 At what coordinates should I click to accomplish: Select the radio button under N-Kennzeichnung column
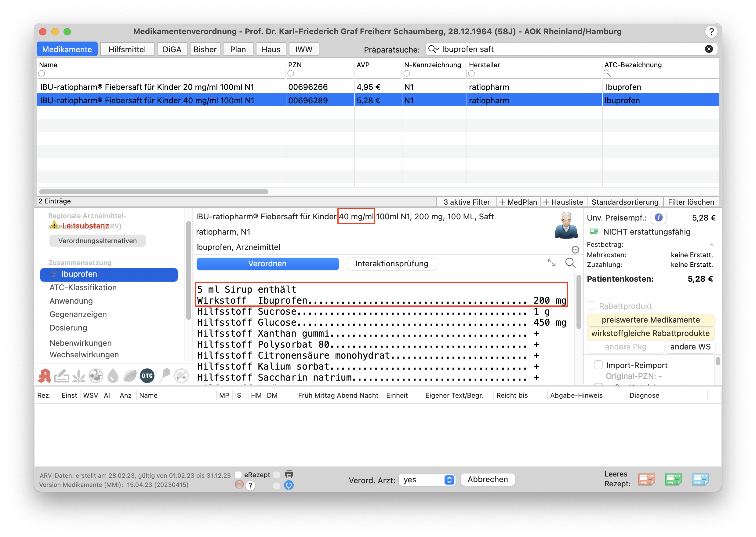(407, 73)
